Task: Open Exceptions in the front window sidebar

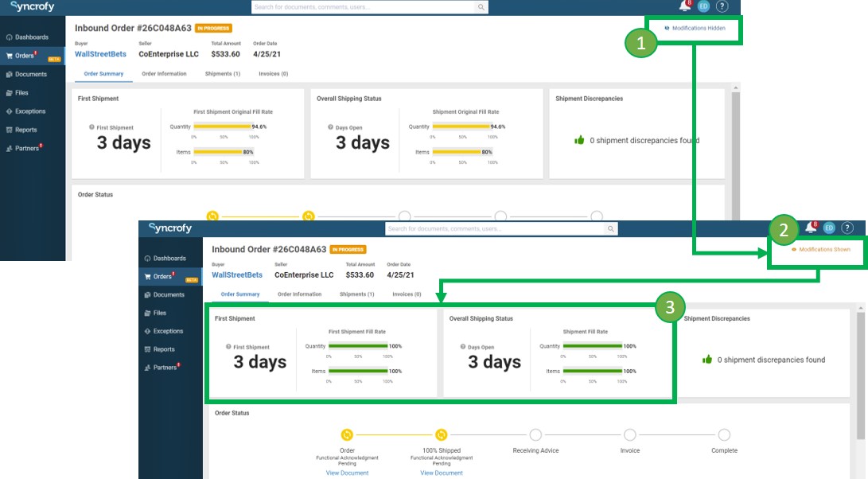Action: (164, 331)
